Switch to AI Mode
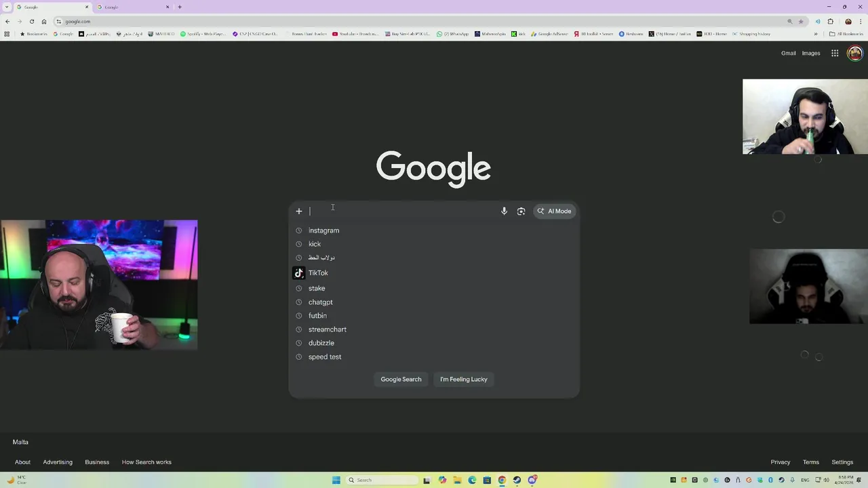This screenshot has height=488, width=868. pos(555,211)
